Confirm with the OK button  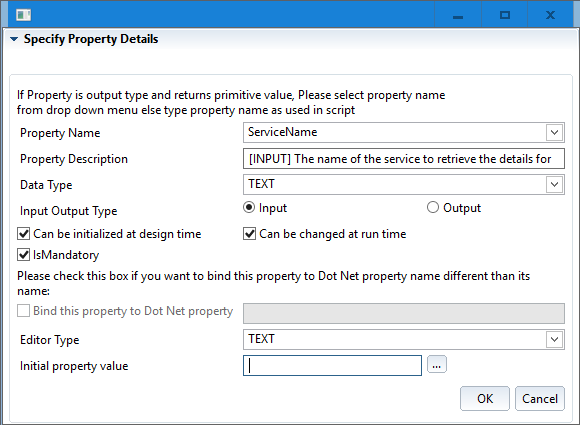pyautogui.click(x=485, y=399)
